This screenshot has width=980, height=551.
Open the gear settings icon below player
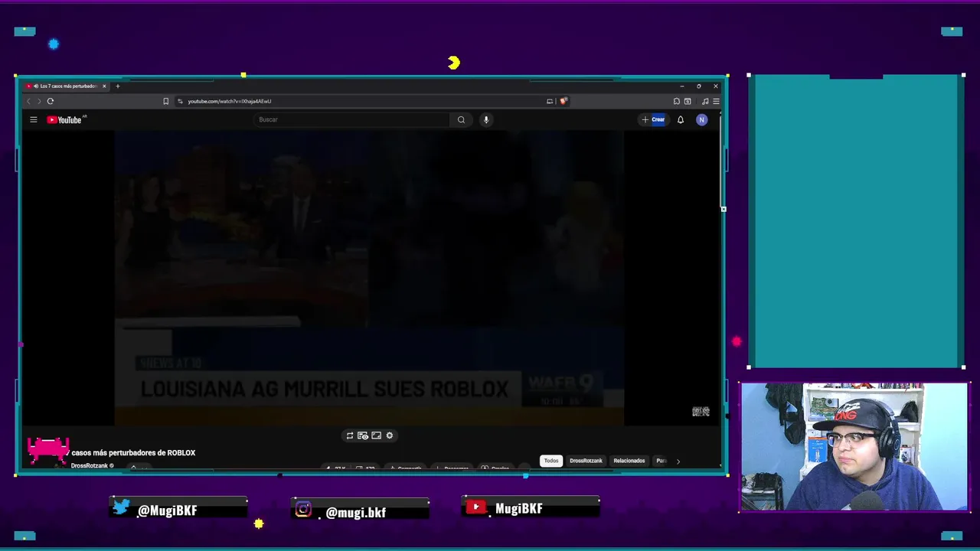pos(390,435)
